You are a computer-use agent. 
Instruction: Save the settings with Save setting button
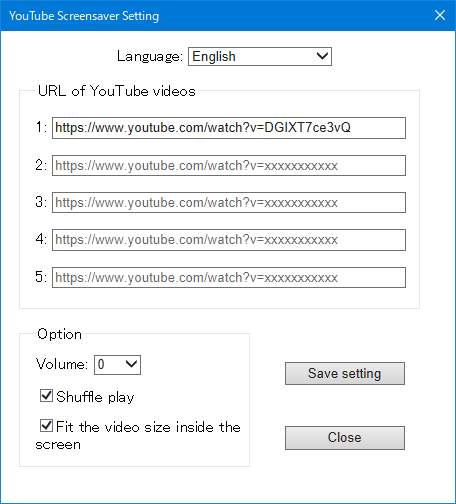[x=345, y=373]
